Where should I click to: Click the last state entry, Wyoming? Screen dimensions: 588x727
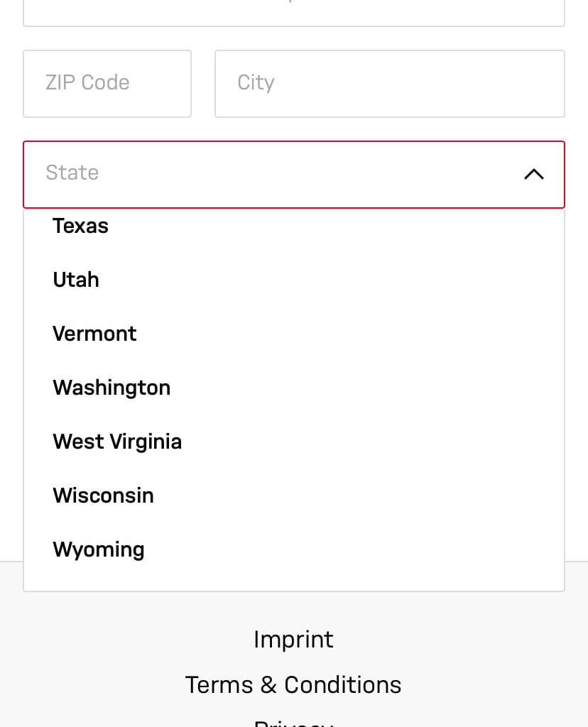pyautogui.click(x=99, y=550)
